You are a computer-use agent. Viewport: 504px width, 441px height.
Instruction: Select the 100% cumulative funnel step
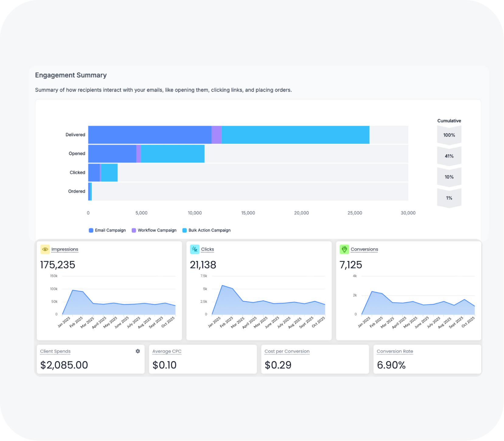point(449,135)
